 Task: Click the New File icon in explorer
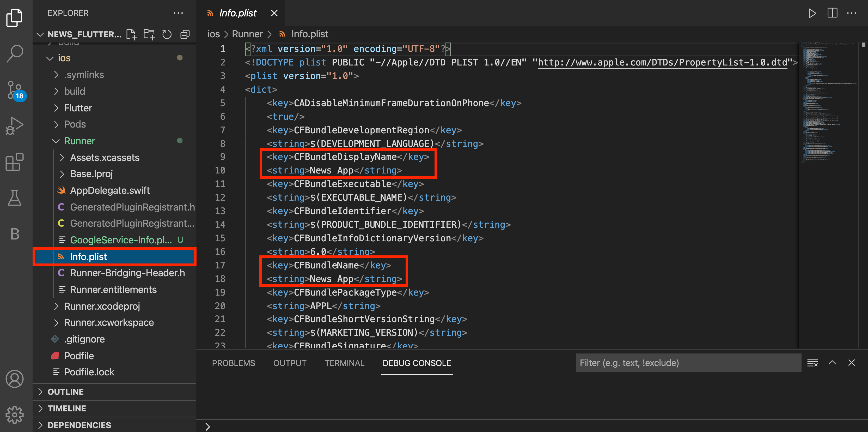[131, 34]
